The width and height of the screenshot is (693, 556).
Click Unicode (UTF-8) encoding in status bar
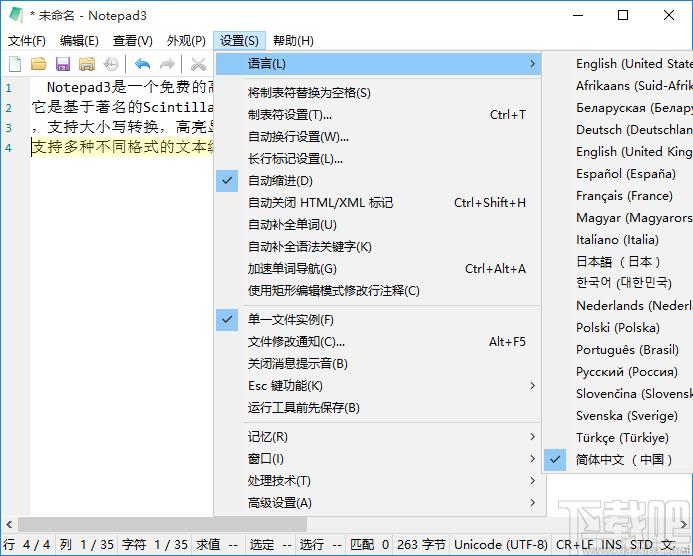(x=501, y=545)
